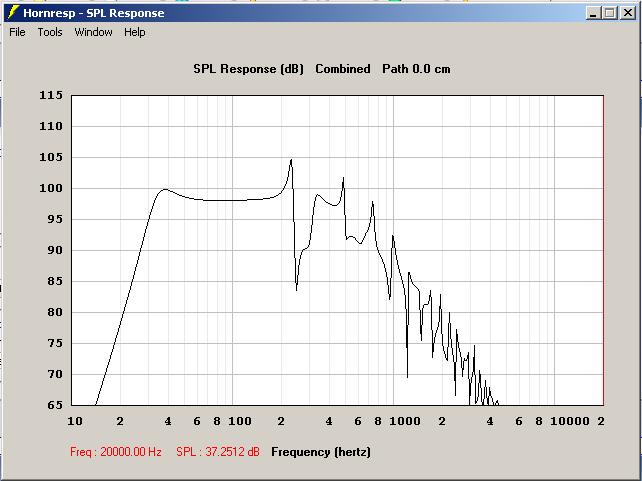Image resolution: width=642 pixels, height=481 pixels.
Task: Click the 'Combined' label above chart
Action: click(343, 69)
